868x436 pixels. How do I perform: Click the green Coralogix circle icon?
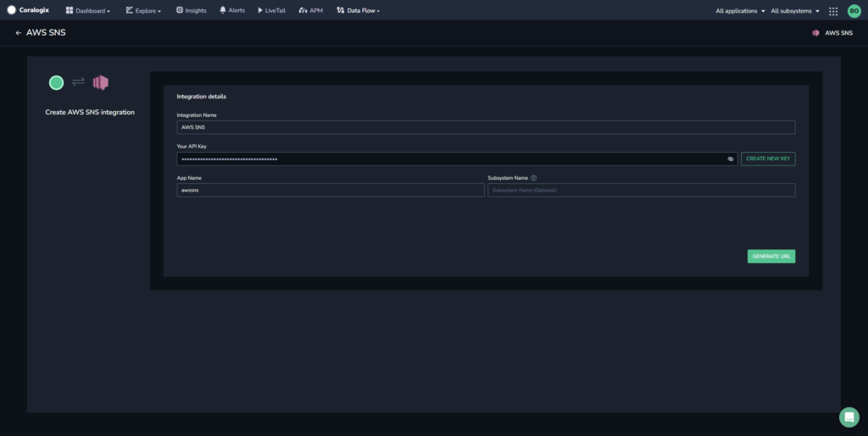coord(57,83)
